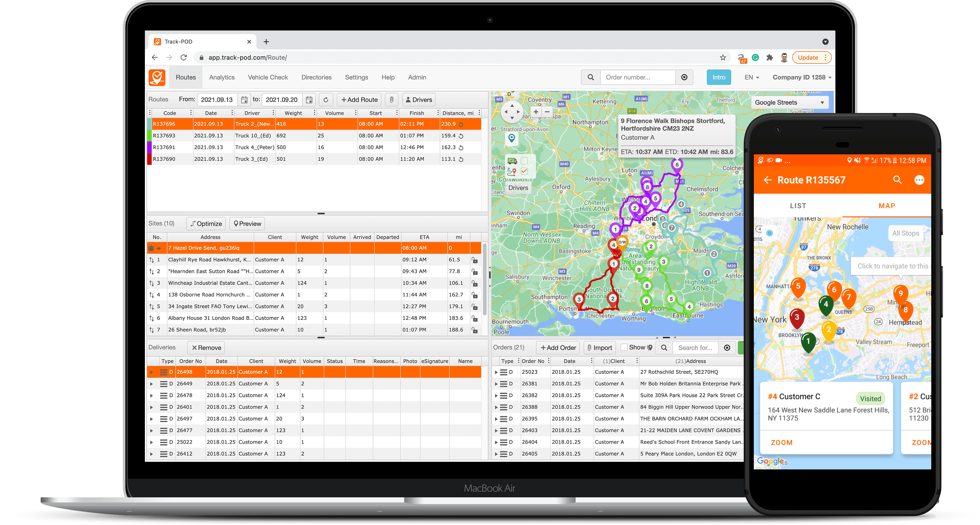Open the Analytics menu
The image size is (980, 525).
point(222,78)
